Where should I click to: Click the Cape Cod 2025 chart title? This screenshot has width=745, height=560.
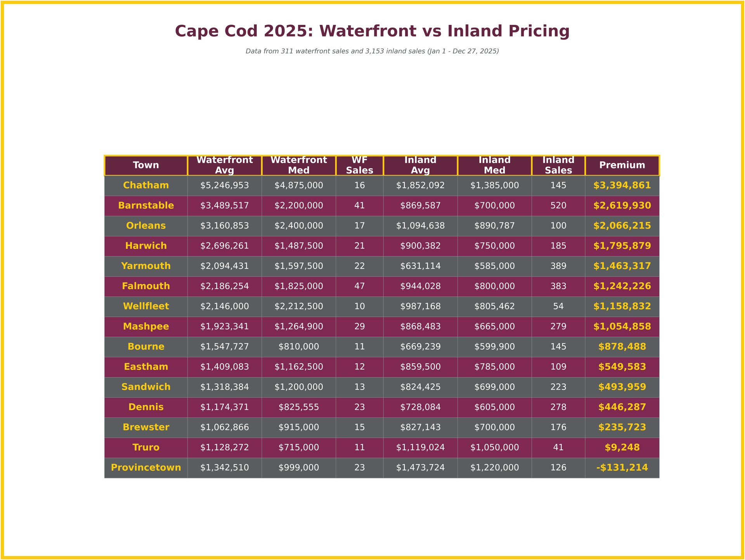point(372,31)
